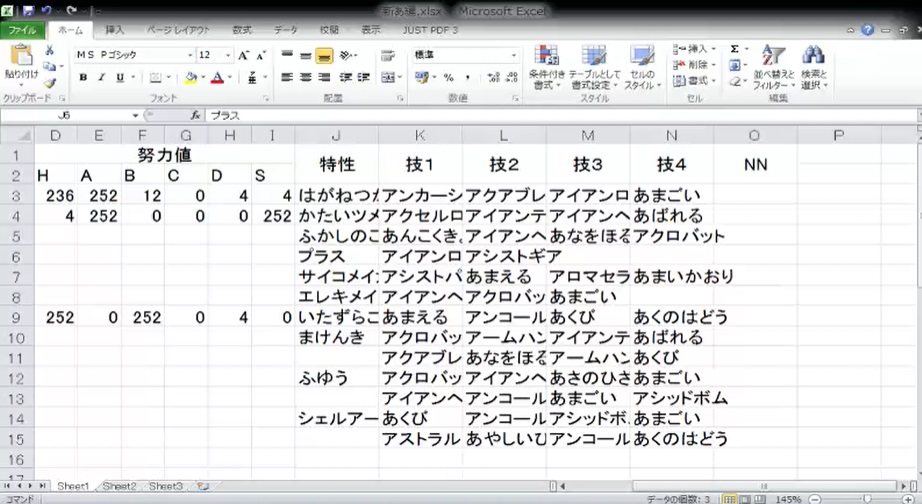Click the Decrease Indent icon

tap(346, 77)
